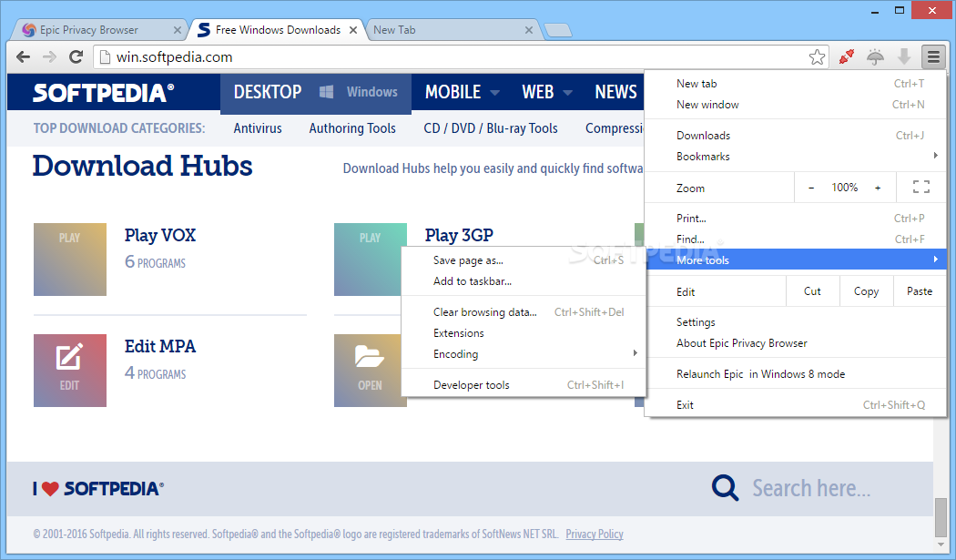This screenshot has height=560, width=956.
Task: Open the umbrella protection icon
Action: pos(876,56)
